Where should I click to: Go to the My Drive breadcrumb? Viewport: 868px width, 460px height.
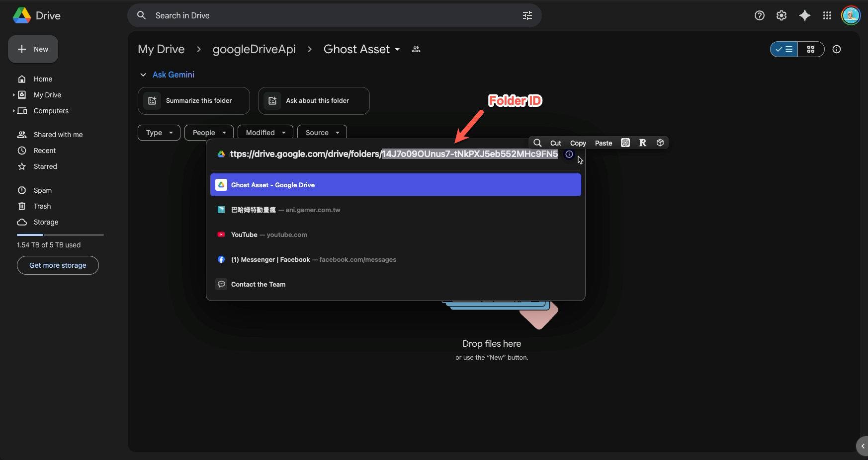tap(161, 49)
